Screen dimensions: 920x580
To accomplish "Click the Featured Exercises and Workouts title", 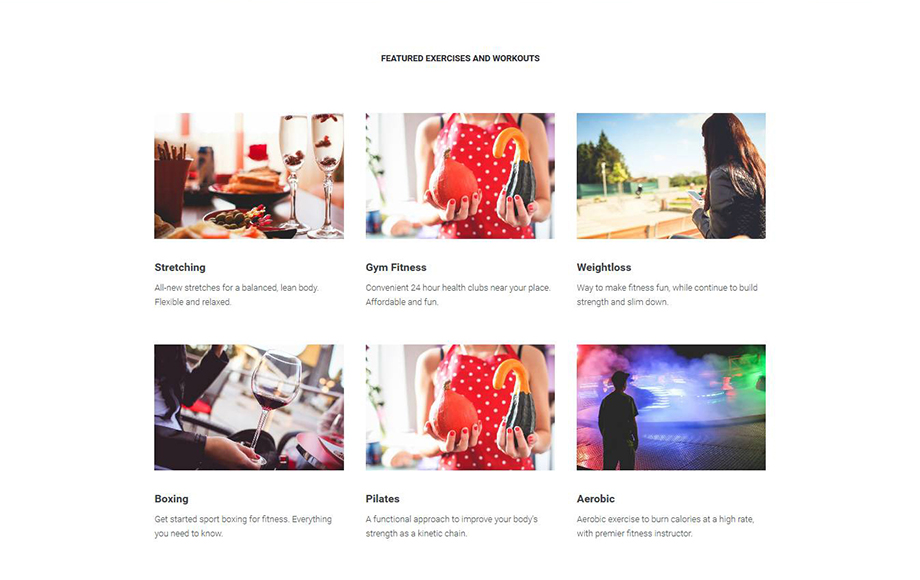I will 460,58.
